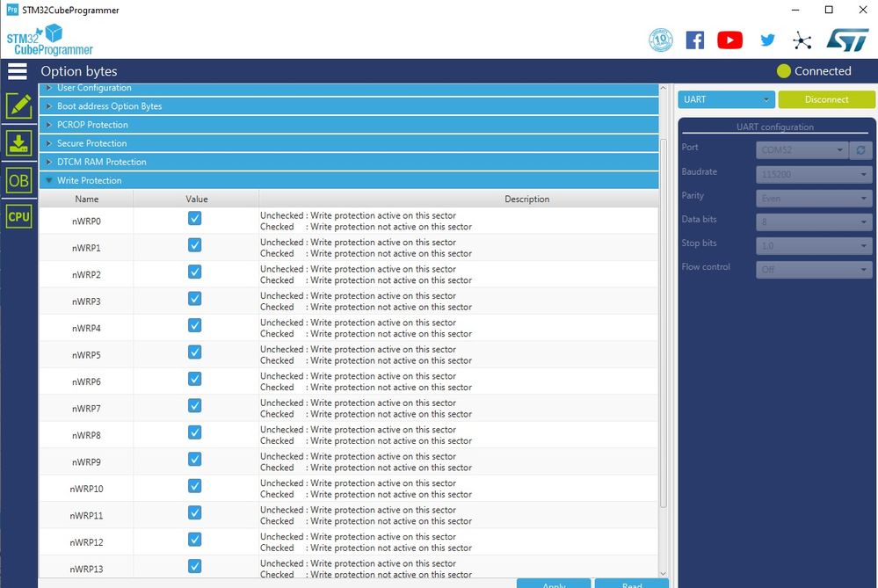
Task: Open the Twitter link icon
Action: (767, 40)
